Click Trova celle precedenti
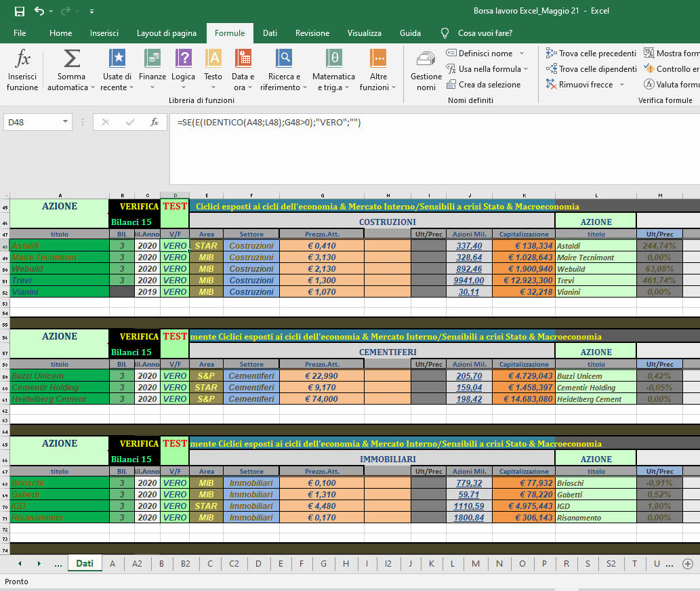This screenshot has height=591, width=700. [591, 53]
